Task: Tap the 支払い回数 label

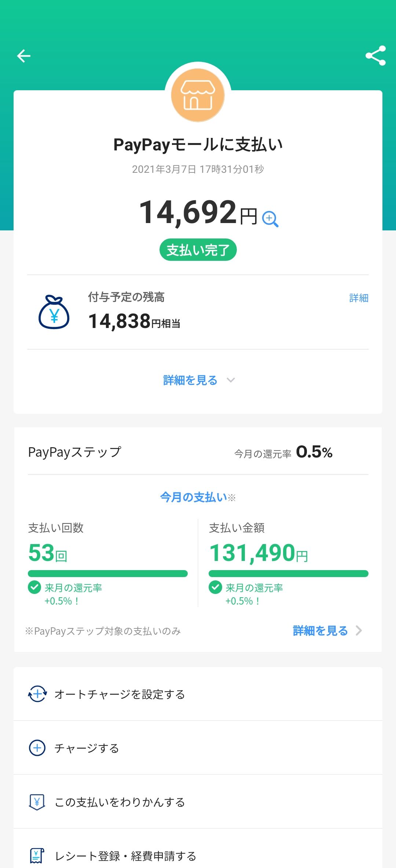Action: (x=56, y=528)
